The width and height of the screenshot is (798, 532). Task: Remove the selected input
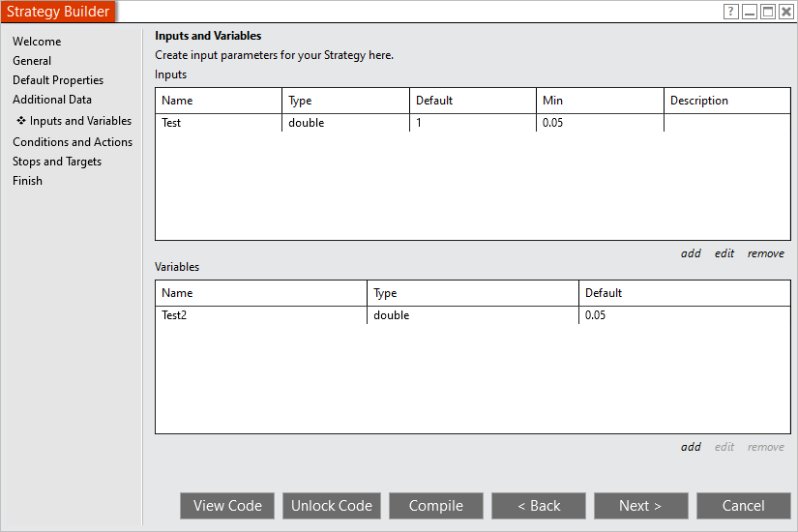pyautogui.click(x=766, y=253)
